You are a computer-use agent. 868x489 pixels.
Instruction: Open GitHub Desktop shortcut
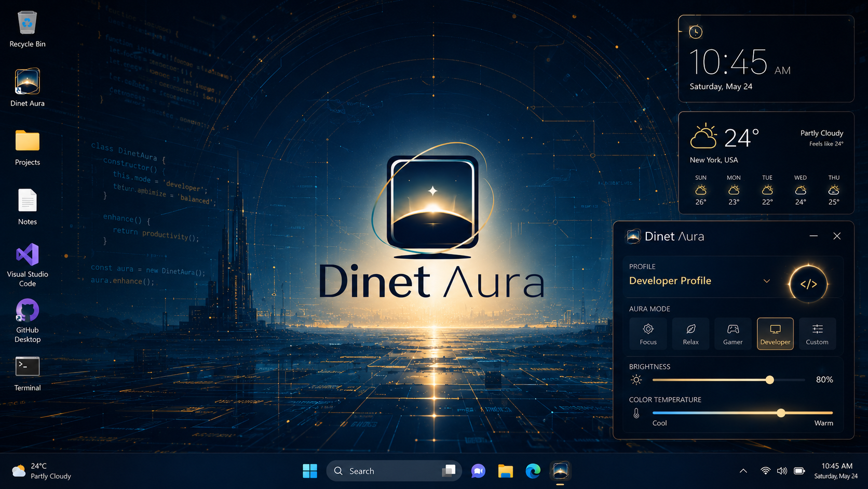pos(27,321)
